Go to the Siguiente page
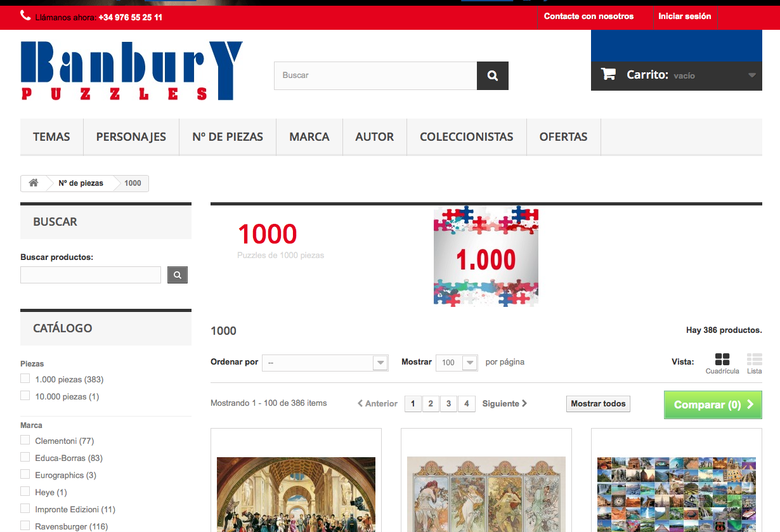This screenshot has width=780, height=532. tap(505, 403)
